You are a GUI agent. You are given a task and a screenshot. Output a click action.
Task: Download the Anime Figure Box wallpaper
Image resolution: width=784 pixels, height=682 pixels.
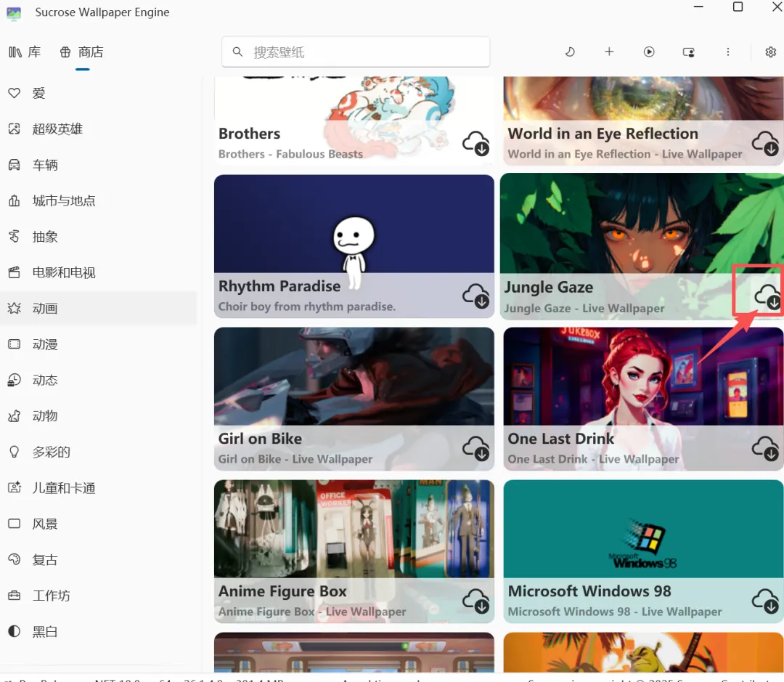476,601
